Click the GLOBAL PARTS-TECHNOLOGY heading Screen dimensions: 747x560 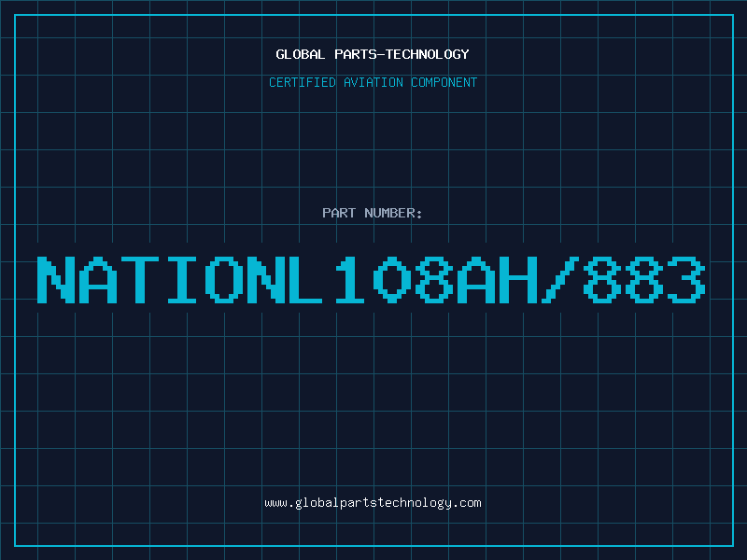pyautogui.click(x=373, y=54)
